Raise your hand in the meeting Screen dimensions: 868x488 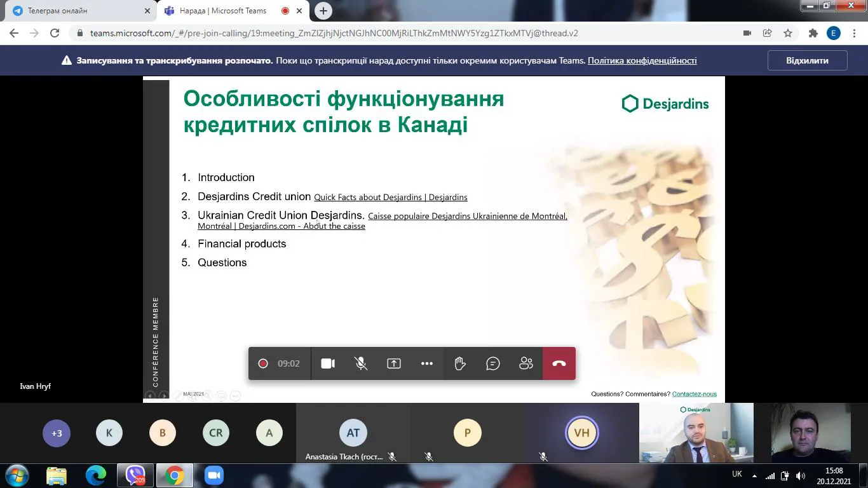[x=460, y=363]
